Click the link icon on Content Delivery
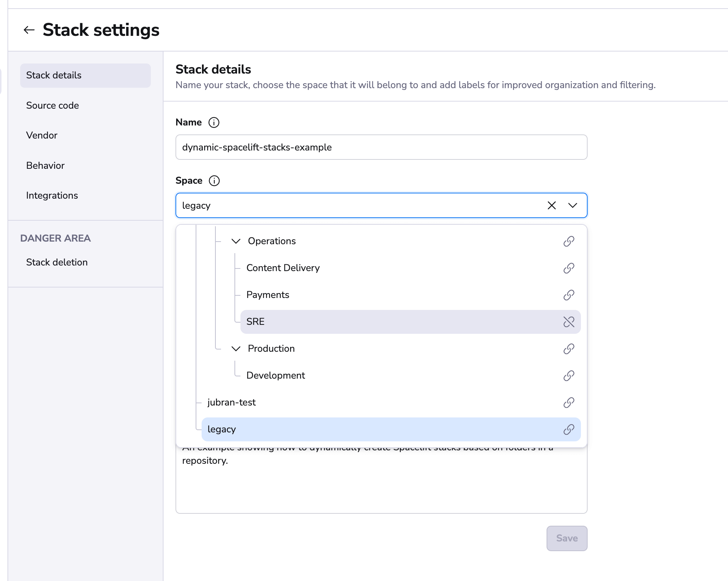 tap(569, 268)
